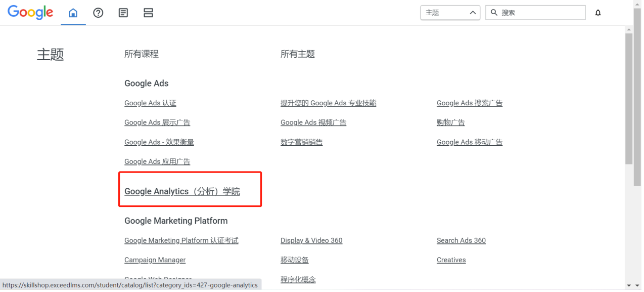This screenshot has width=644, height=292.
Task: Open Google Ads 视频广告 link
Action: (313, 122)
